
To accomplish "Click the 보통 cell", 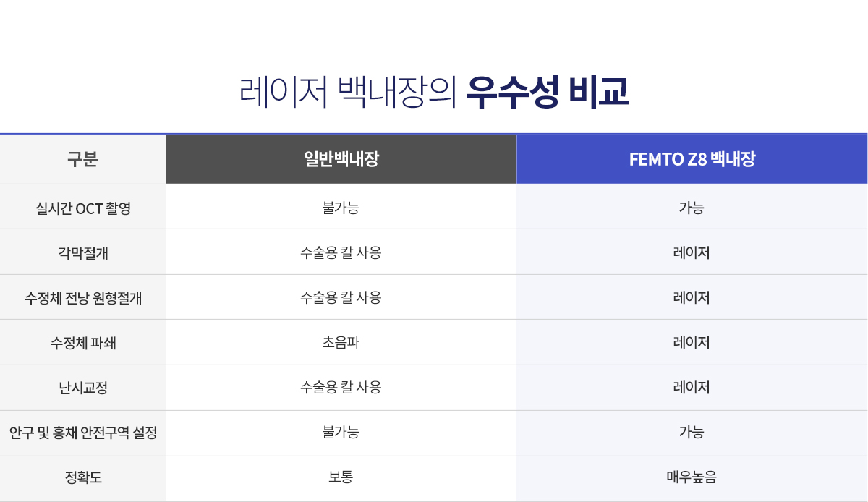I will (x=341, y=477).
